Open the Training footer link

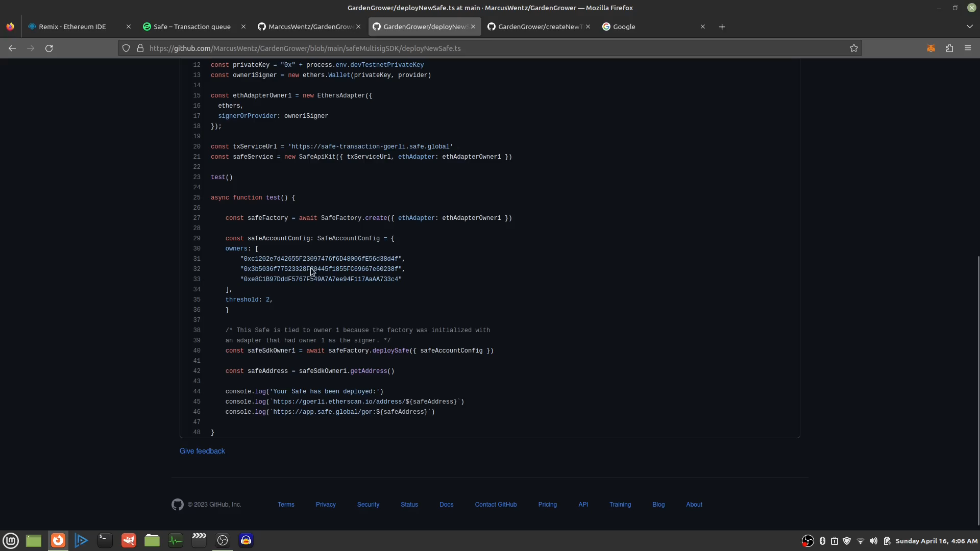620,505
